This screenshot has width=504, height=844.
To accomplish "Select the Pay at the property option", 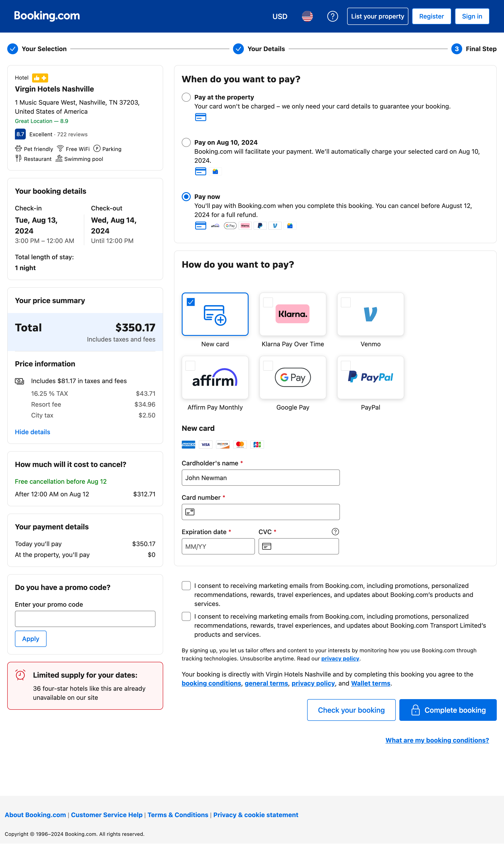I will pos(186,97).
